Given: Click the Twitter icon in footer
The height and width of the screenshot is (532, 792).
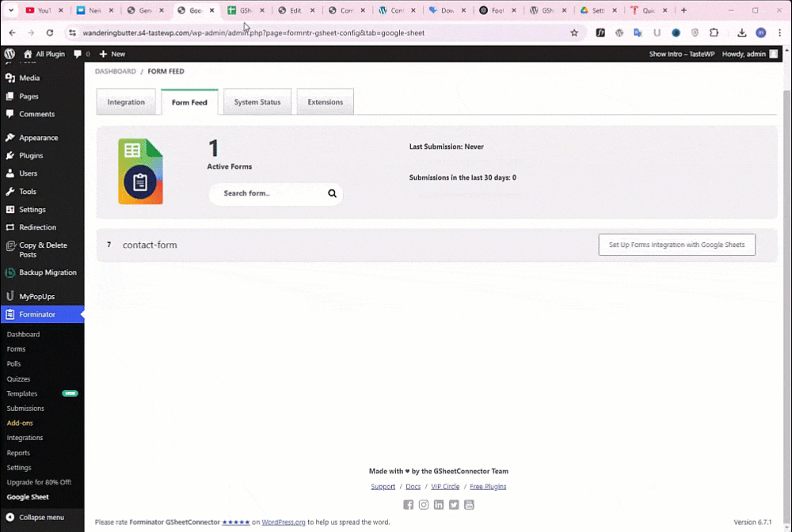Looking at the screenshot, I should 454,505.
